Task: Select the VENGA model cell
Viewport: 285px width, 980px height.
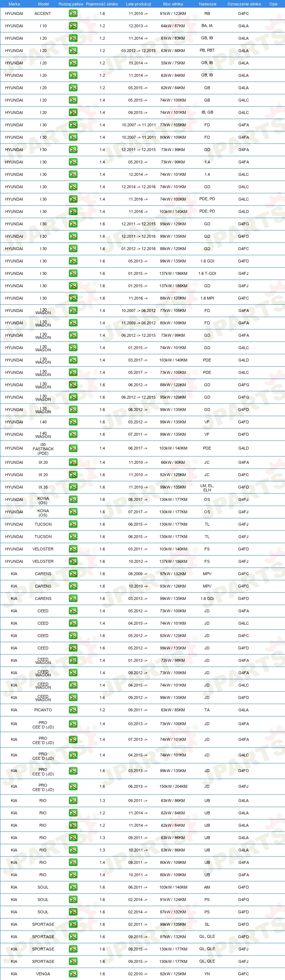Action: (43, 973)
